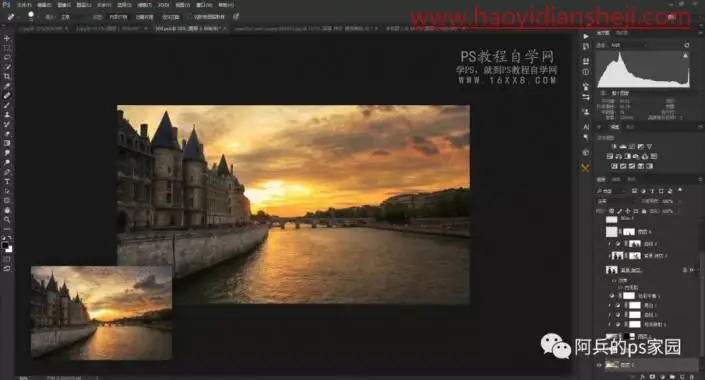
Task: Select the Lasso tool
Action: (7, 58)
